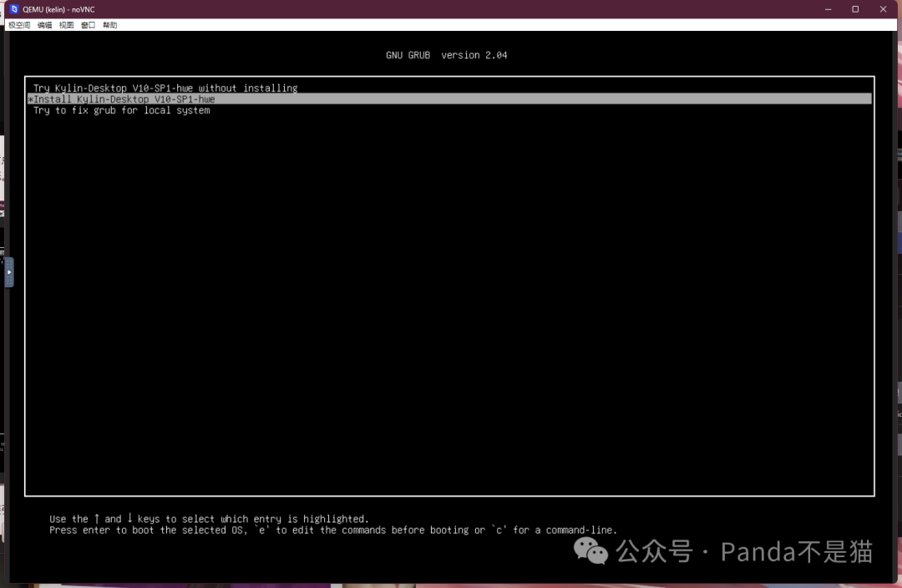
Task: Open the 极空间 menu
Action: coord(19,25)
